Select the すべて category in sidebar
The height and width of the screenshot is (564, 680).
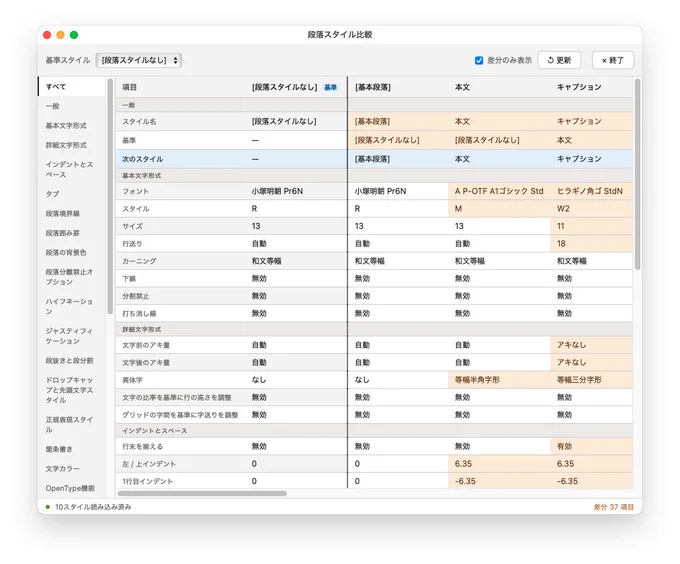pos(72,87)
